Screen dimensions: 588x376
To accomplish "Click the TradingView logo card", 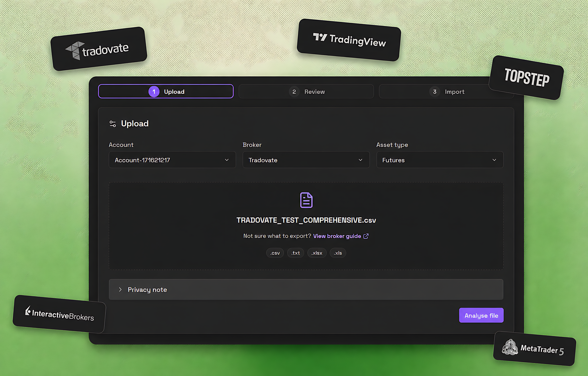I will click(x=349, y=40).
